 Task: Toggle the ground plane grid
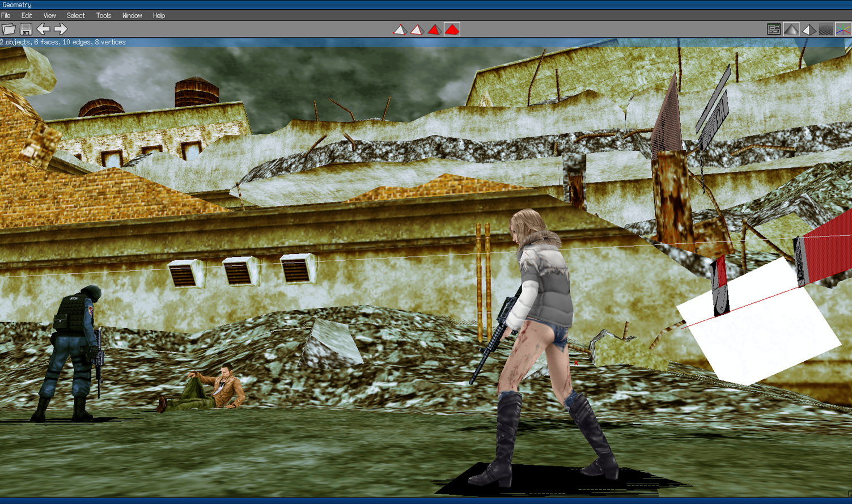pos(826,29)
